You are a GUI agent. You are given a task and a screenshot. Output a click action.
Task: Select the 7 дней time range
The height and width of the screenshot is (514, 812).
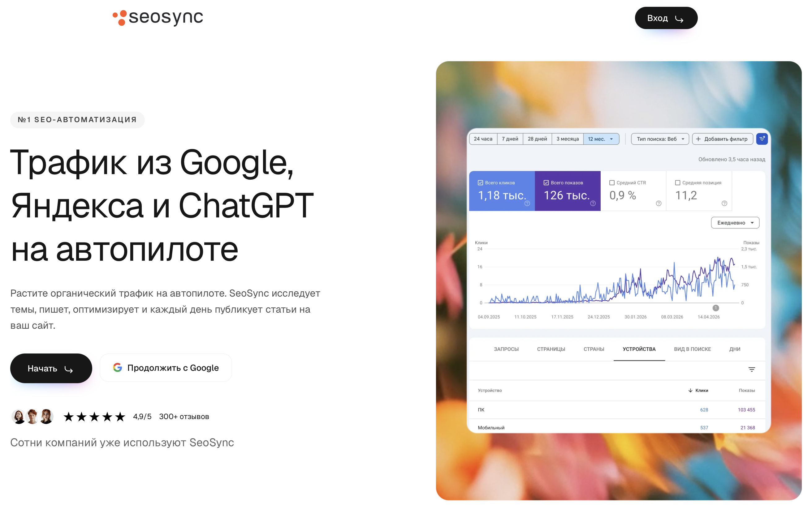click(510, 139)
